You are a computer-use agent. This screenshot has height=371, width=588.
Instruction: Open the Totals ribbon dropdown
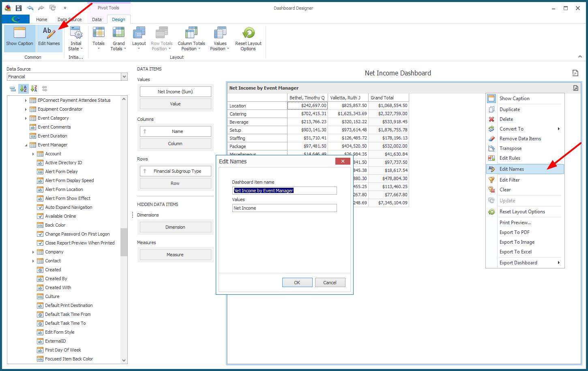coord(99,38)
